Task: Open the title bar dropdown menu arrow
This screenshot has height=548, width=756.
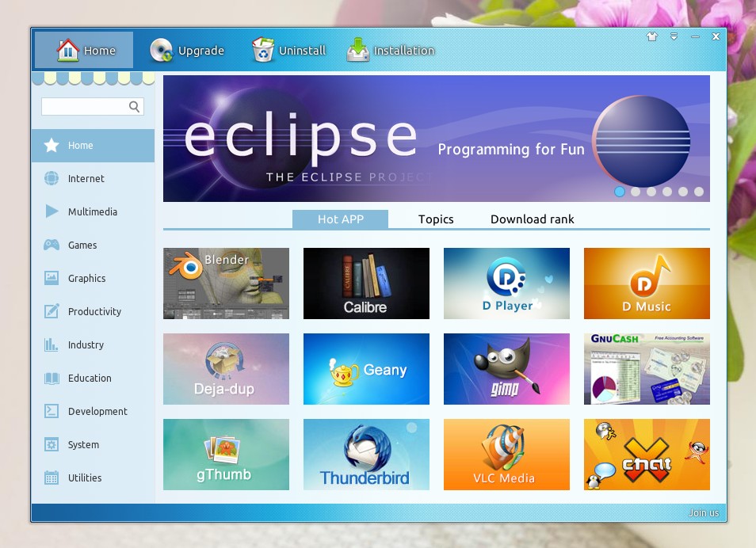Action: click(x=674, y=36)
